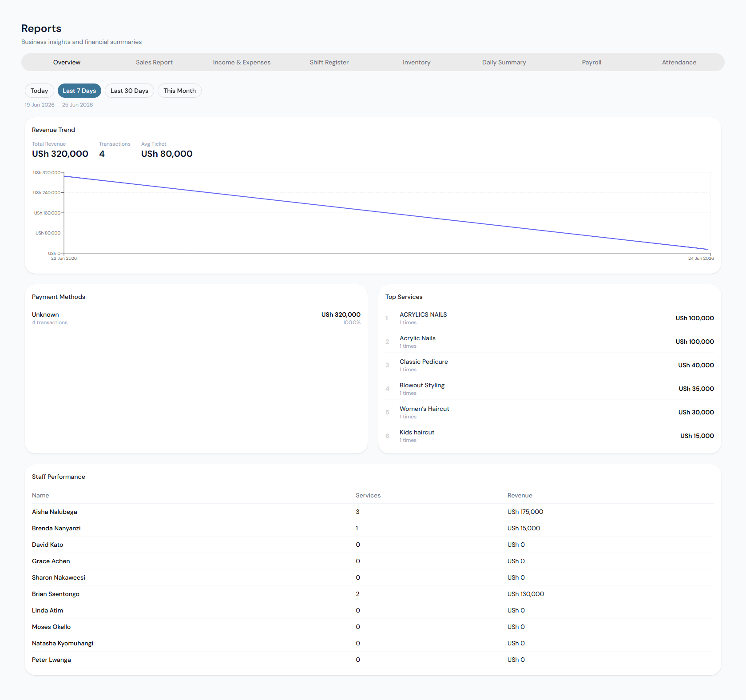Select the Grace Achen staff row
Viewport: 746px width, 700px height.
click(373, 561)
